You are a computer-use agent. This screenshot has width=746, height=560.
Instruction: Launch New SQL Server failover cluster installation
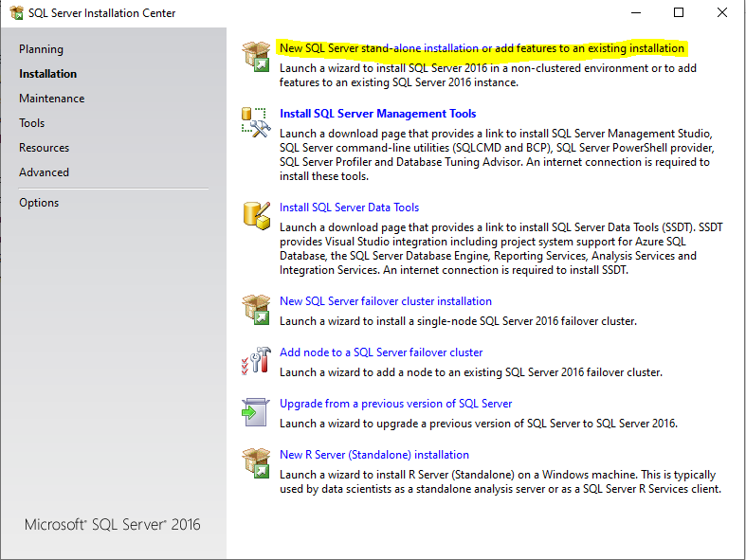386,301
